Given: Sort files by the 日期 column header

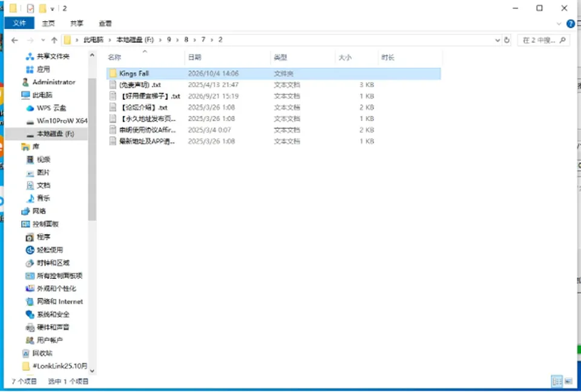Looking at the screenshot, I should [x=227, y=57].
